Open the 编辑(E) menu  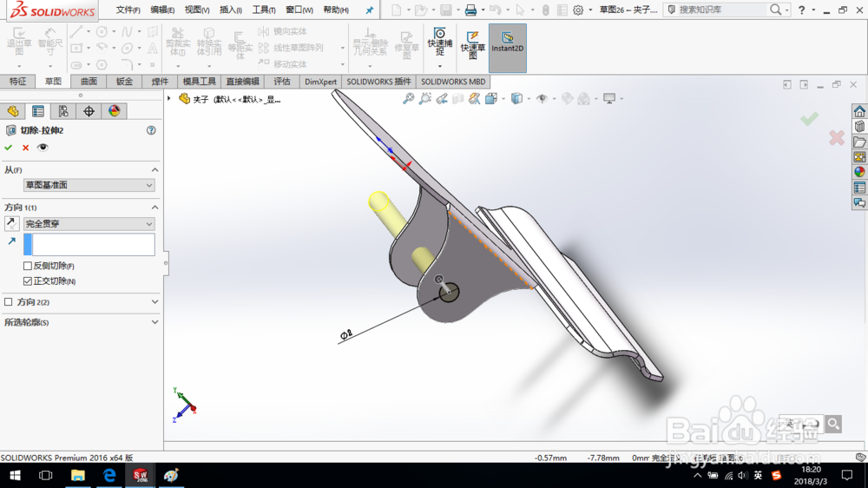click(162, 10)
